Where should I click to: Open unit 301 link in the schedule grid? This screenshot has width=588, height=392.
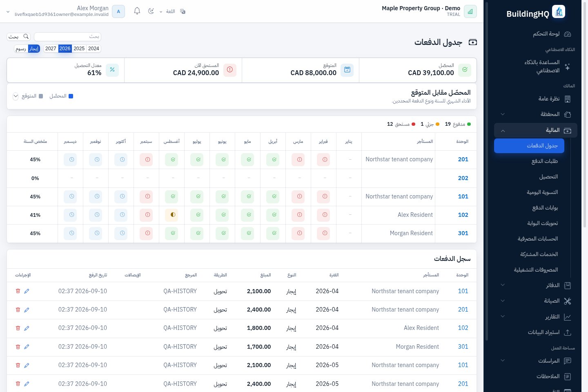463,233
